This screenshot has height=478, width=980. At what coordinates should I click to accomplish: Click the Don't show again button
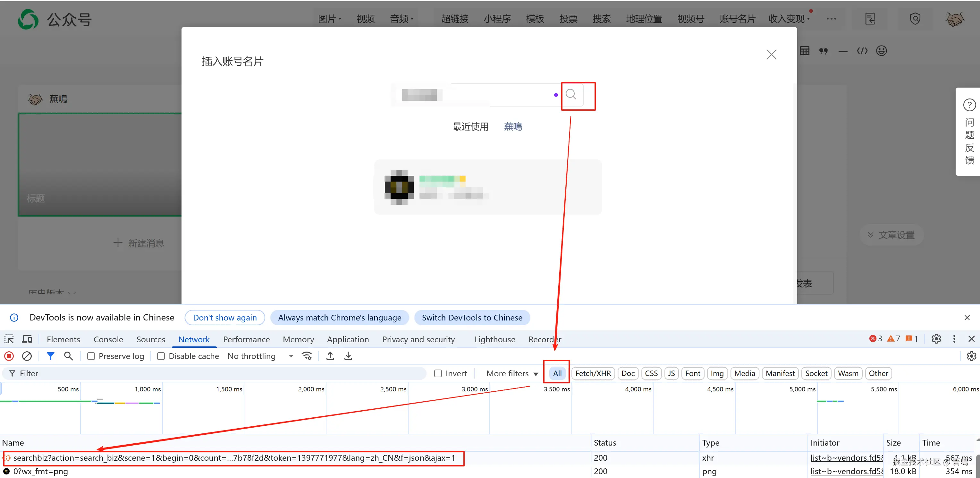[x=224, y=317]
